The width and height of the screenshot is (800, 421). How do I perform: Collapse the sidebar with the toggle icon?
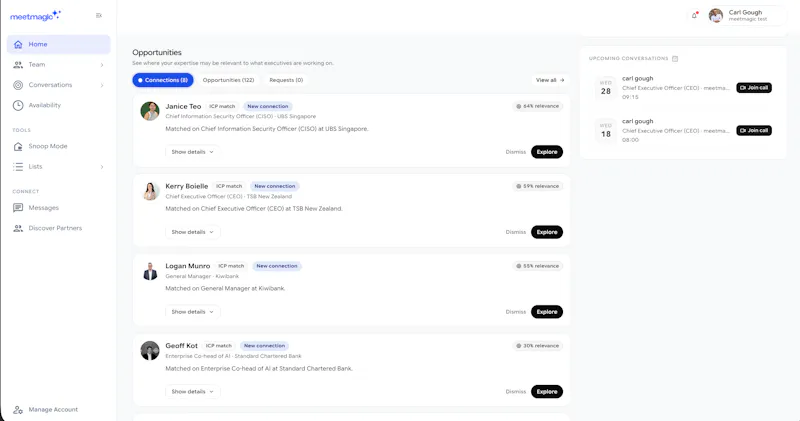click(x=99, y=16)
